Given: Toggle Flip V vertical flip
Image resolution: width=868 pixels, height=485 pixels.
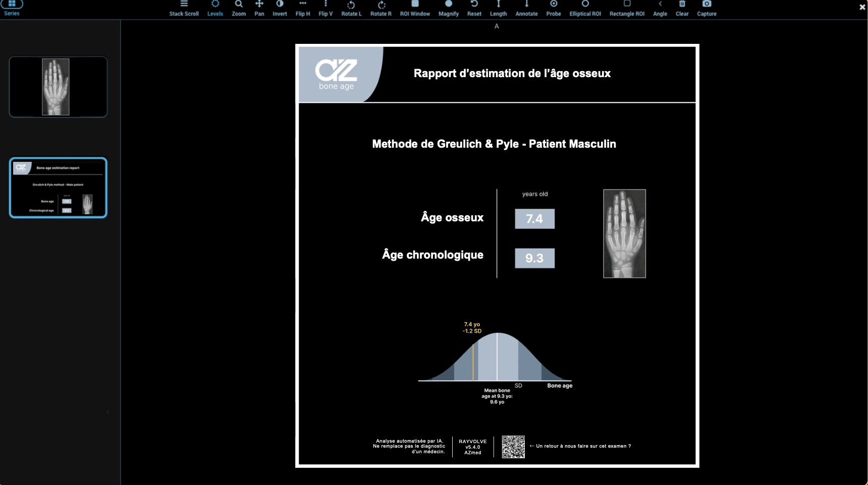Looking at the screenshot, I should pyautogui.click(x=325, y=9).
